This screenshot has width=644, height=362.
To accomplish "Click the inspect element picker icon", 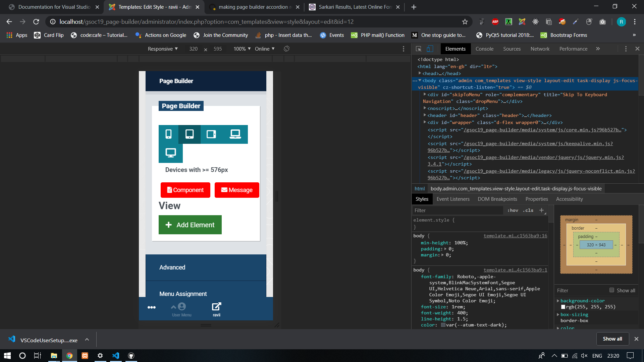I will (x=419, y=49).
